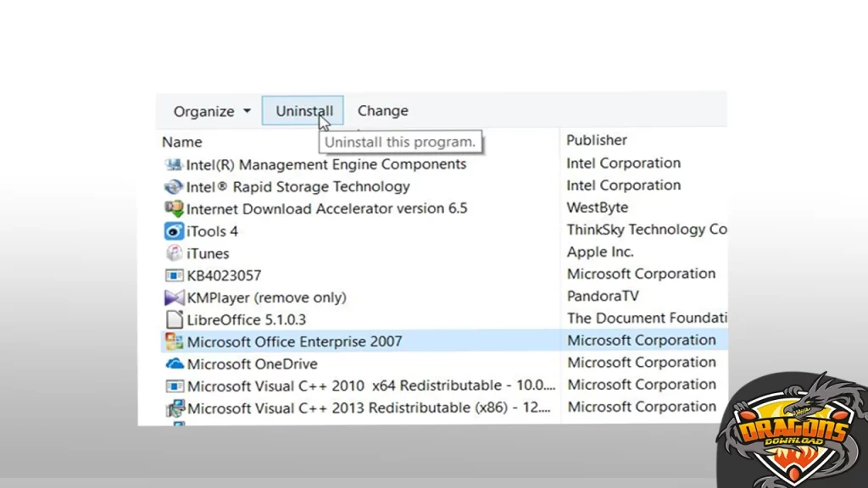868x488 pixels.
Task: Select Microsoft Visual C++ 2010 x64 Redistributable entry
Action: [x=370, y=385]
